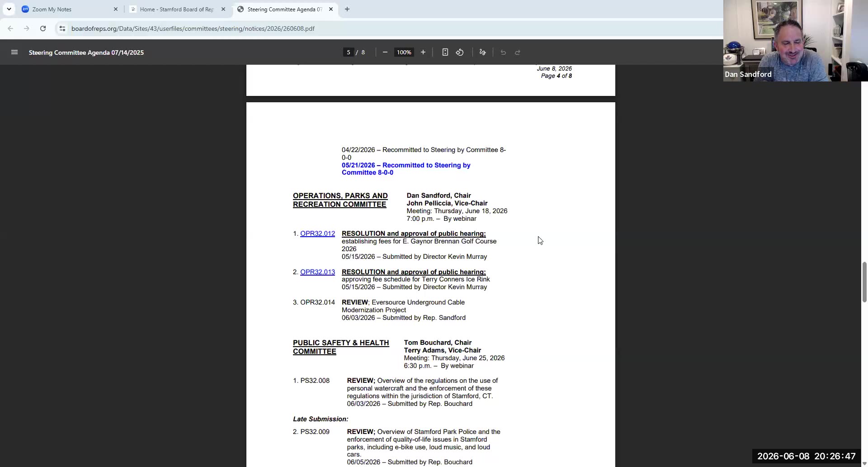Click 'Page 4 of 8' footer text
Image resolution: width=868 pixels, height=467 pixels.
557,76
